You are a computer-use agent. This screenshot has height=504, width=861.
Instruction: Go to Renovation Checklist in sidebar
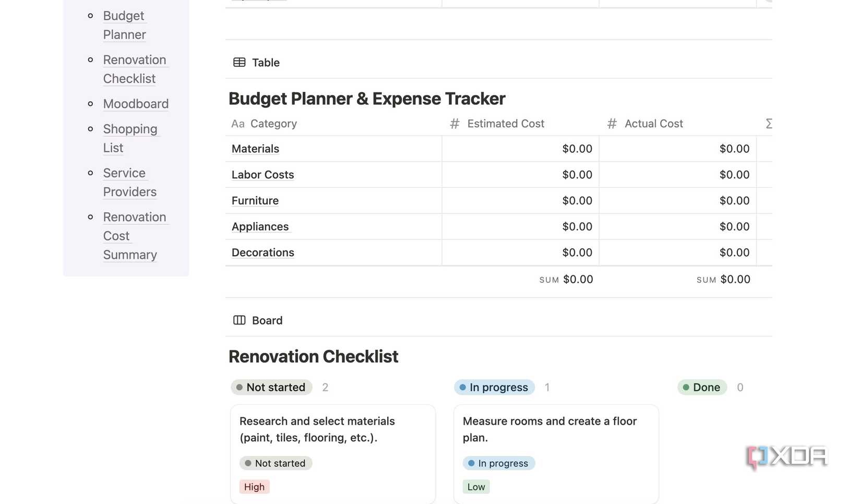coord(134,69)
